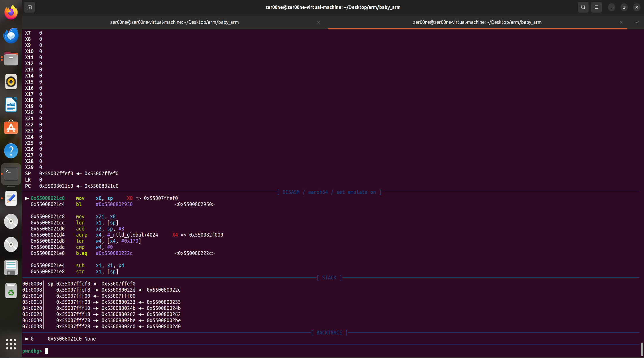The height and width of the screenshot is (358, 644).
Task: Close the terminal window
Action: click(637, 7)
